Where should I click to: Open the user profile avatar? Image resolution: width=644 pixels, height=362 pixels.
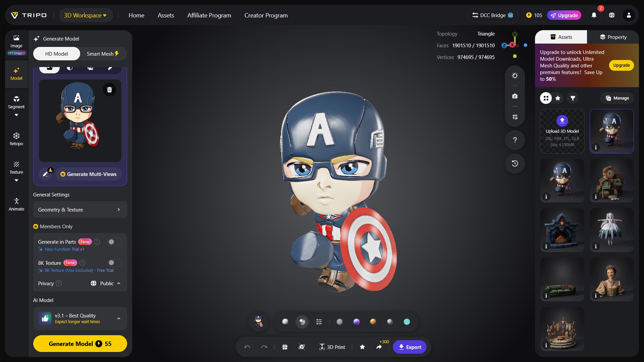coord(629,15)
